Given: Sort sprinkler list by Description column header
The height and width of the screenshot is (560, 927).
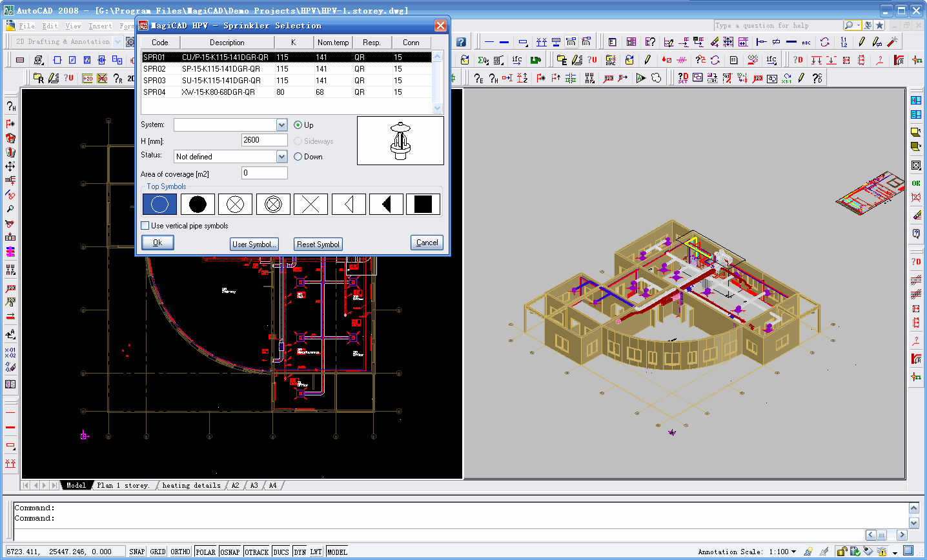Looking at the screenshot, I should pyautogui.click(x=227, y=43).
